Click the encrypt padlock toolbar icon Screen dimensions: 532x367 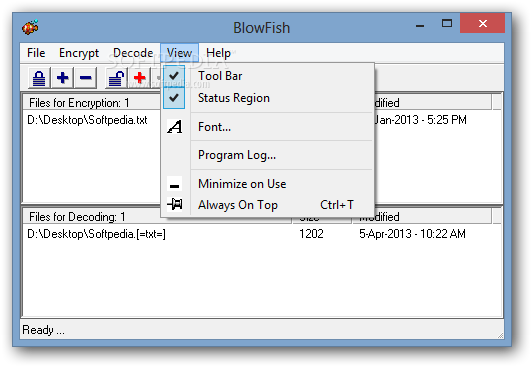point(39,78)
